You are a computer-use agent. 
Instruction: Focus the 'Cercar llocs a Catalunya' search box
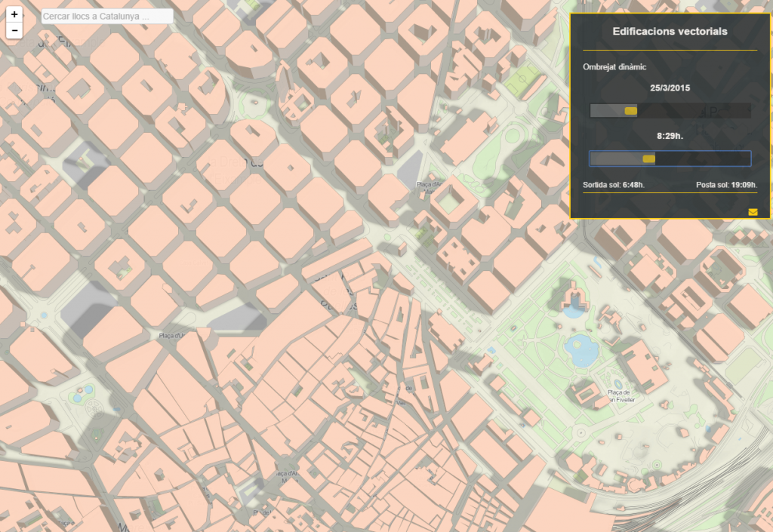pyautogui.click(x=107, y=17)
